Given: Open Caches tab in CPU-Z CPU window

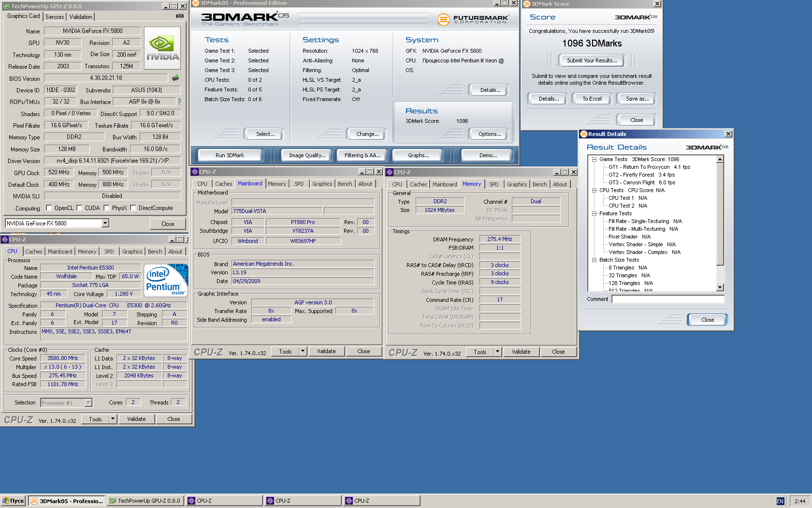Looking at the screenshot, I should pyautogui.click(x=34, y=252).
